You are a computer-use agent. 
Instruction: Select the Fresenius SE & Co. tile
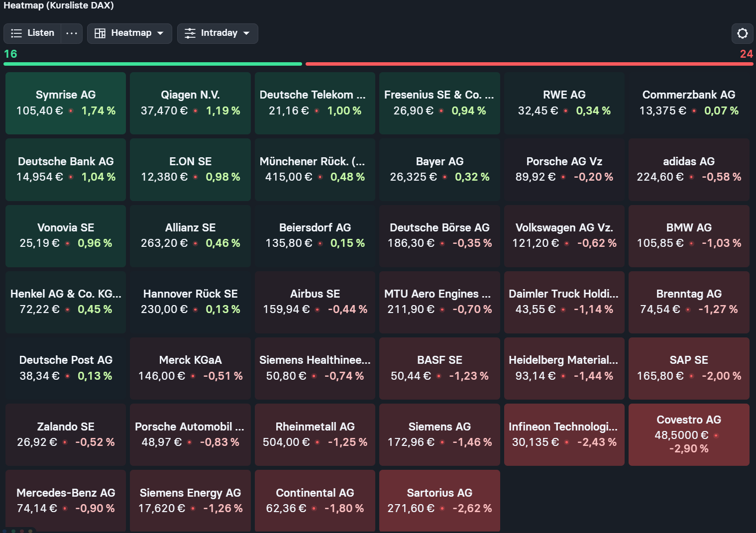click(439, 103)
